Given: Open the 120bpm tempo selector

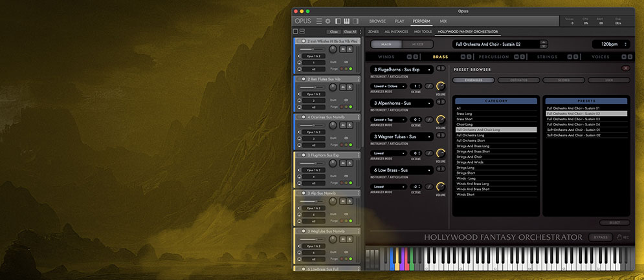Looking at the screenshot, I should tap(611, 44).
